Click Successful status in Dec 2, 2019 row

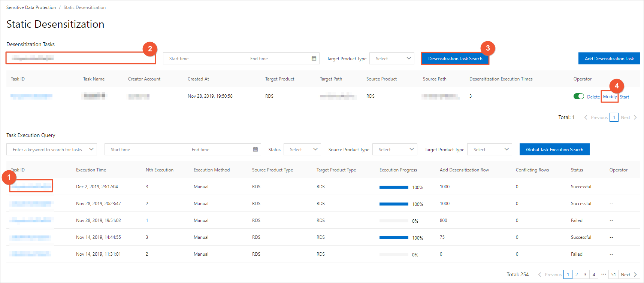[581, 187]
